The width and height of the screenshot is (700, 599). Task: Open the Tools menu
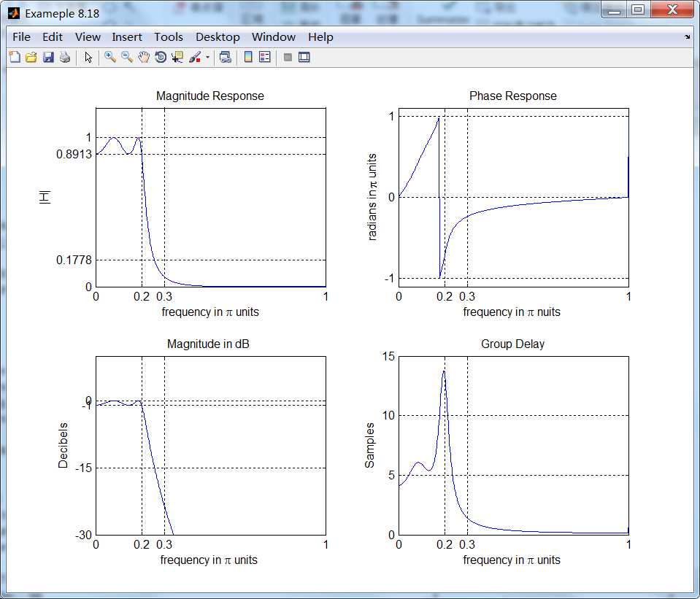pyautogui.click(x=169, y=37)
